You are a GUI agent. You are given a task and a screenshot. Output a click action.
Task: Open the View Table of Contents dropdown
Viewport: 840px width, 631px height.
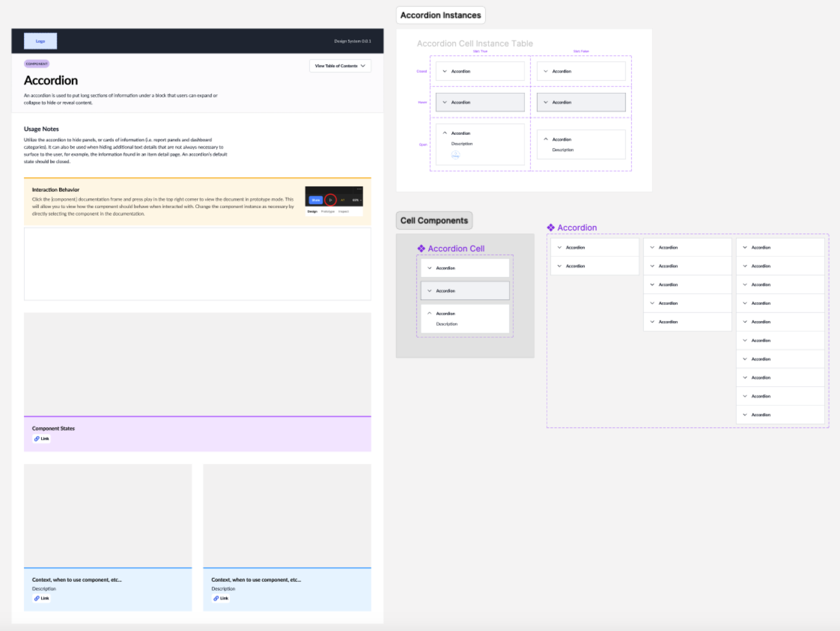point(340,66)
